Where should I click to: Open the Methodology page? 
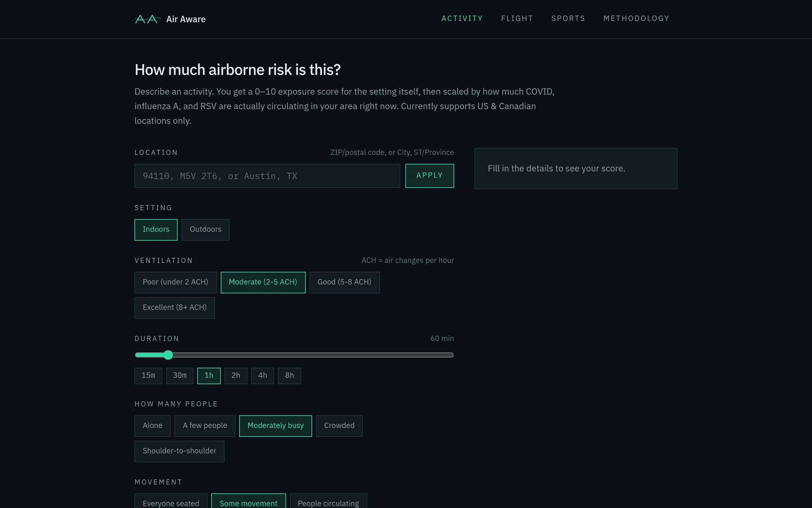click(x=636, y=18)
